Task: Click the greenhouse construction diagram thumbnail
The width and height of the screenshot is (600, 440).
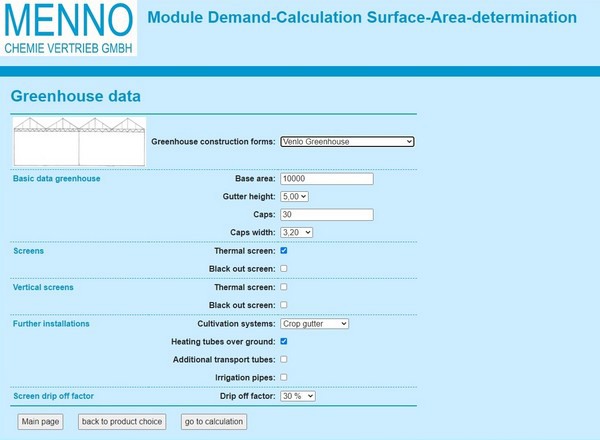Action: point(79,142)
